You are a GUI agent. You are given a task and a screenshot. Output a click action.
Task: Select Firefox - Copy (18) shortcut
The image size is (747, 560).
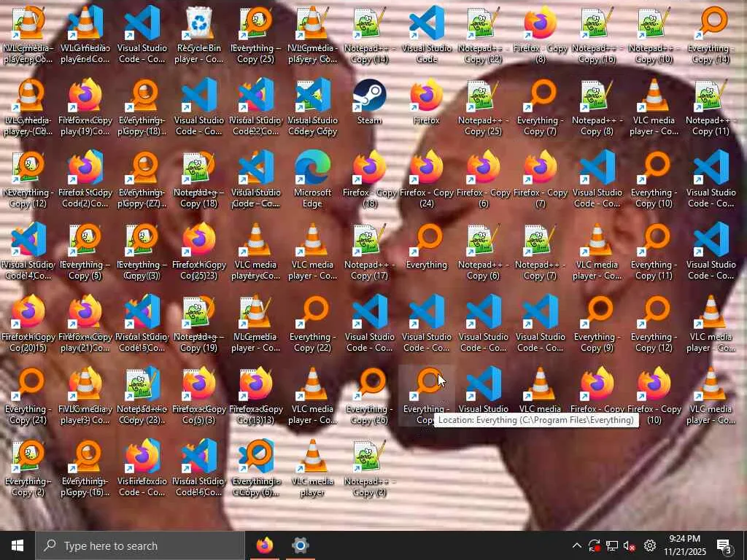coord(369,180)
